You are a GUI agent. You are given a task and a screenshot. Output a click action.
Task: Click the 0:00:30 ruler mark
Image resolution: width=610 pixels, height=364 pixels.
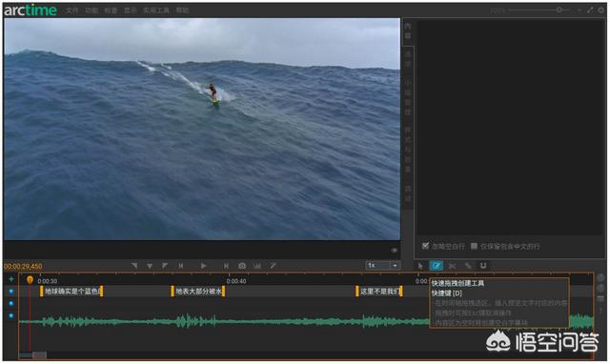click(x=48, y=281)
